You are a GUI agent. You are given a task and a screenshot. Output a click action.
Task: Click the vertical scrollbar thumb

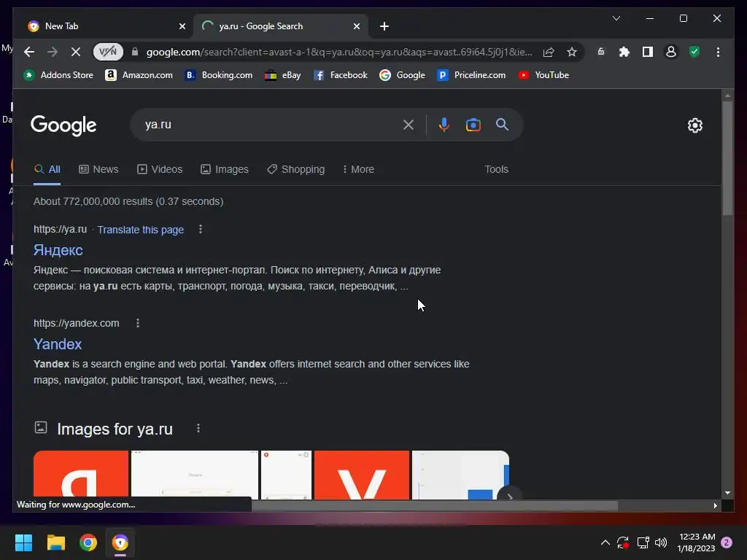[x=727, y=158]
